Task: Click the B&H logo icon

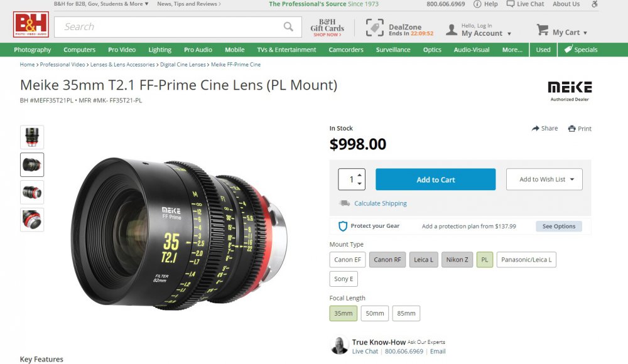Action: tap(31, 24)
